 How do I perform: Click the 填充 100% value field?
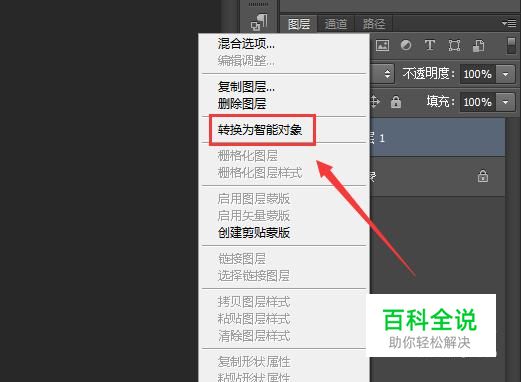(x=478, y=102)
